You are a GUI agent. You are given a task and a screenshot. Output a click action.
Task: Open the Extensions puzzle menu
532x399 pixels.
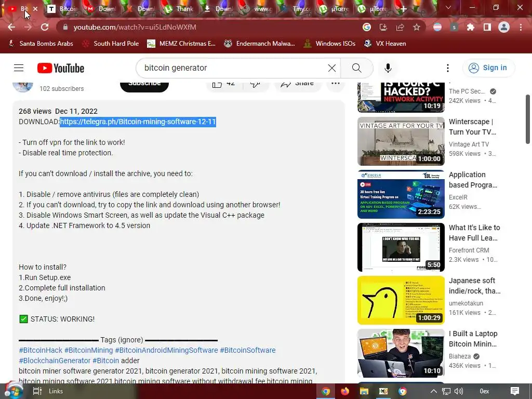(x=470, y=27)
